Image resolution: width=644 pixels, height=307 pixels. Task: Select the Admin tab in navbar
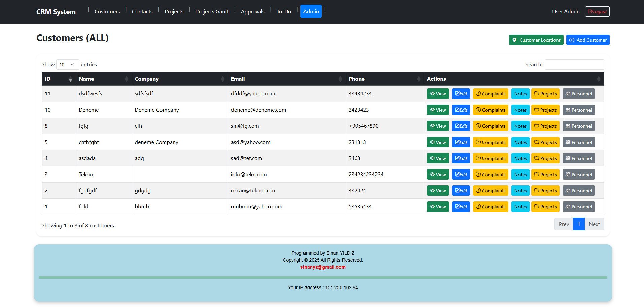point(311,11)
